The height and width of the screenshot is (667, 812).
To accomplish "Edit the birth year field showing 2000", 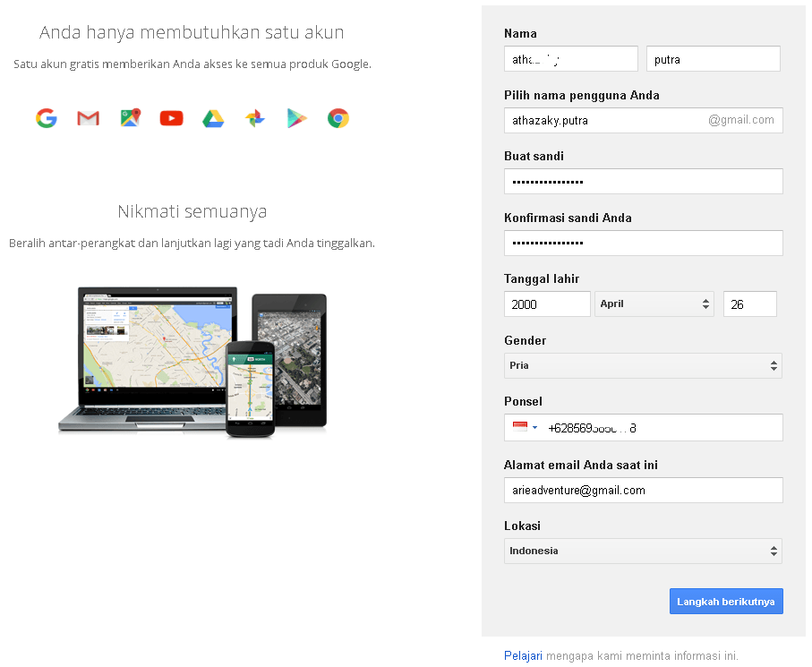I will coord(547,304).
